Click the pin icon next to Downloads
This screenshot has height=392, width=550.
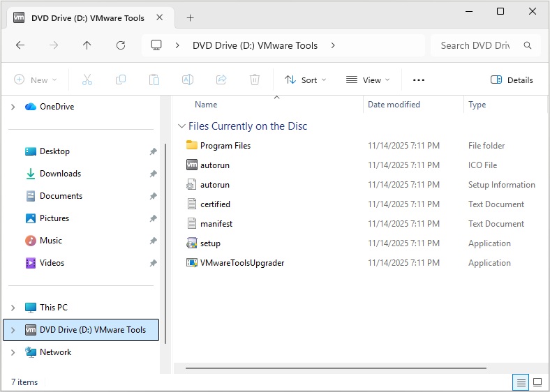154,174
